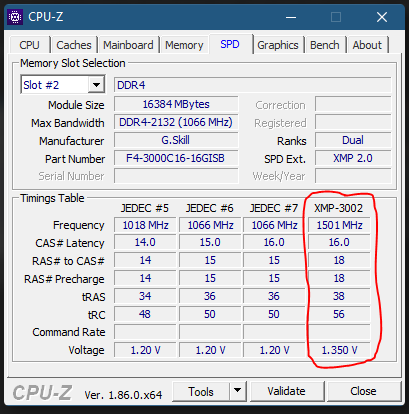
Task: Switch to the Caches tab
Action: coord(74,45)
